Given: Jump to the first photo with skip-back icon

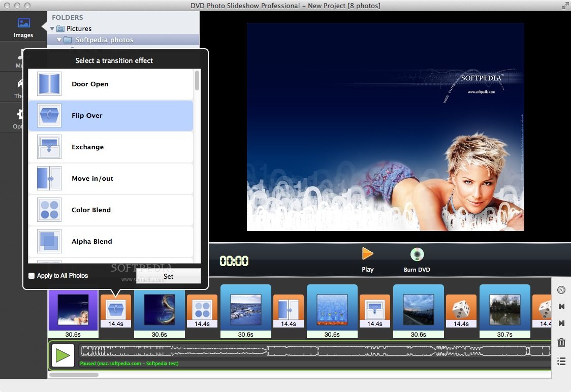Looking at the screenshot, I should click(561, 306).
